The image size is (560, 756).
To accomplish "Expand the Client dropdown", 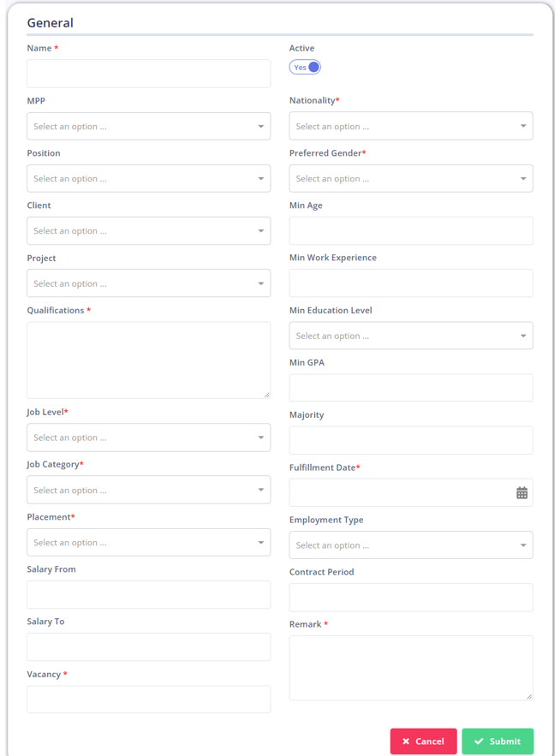I will tap(148, 231).
